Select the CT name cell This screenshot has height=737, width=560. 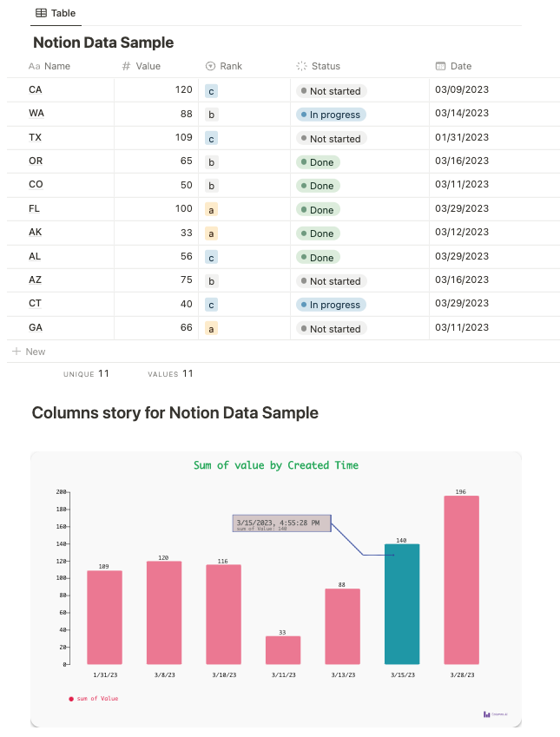pos(35,303)
